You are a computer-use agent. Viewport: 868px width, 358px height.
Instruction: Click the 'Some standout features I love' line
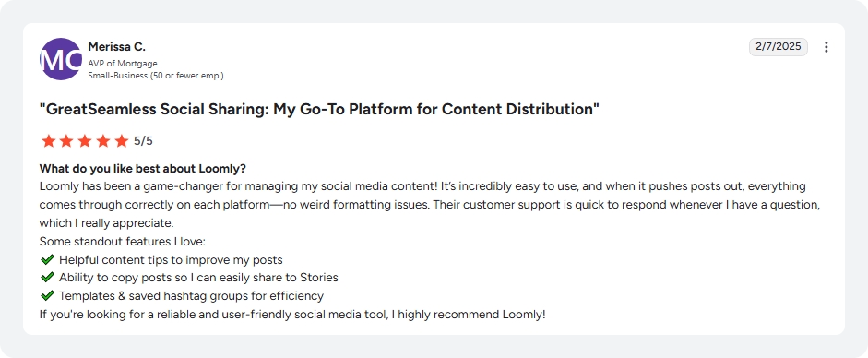[x=123, y=242]
